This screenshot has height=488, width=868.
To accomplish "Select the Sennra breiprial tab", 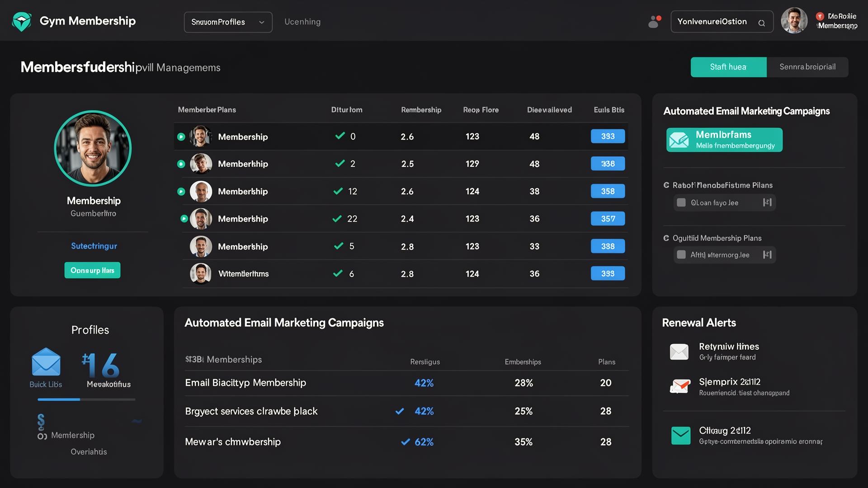I will 807,67.
